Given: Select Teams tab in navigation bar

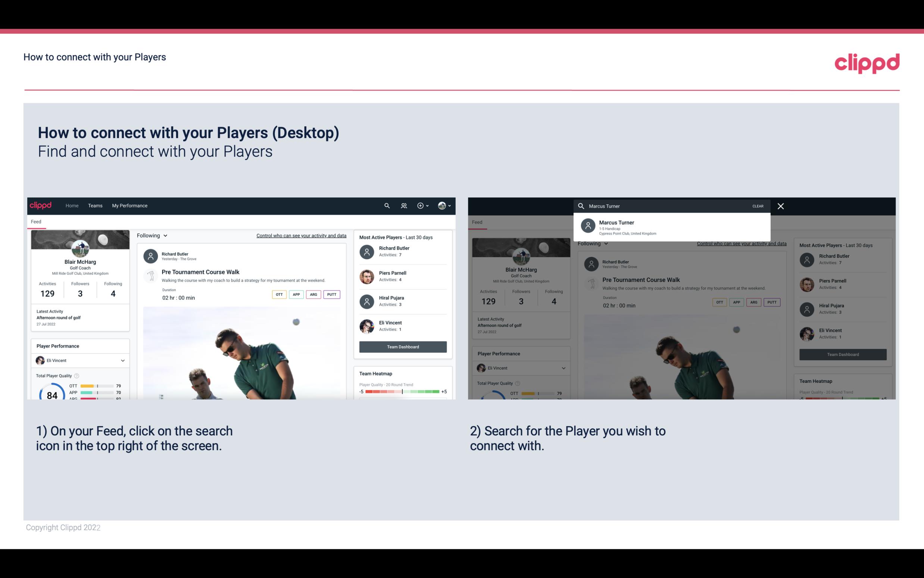Looking at the screenshot, I should click(95, 205).
